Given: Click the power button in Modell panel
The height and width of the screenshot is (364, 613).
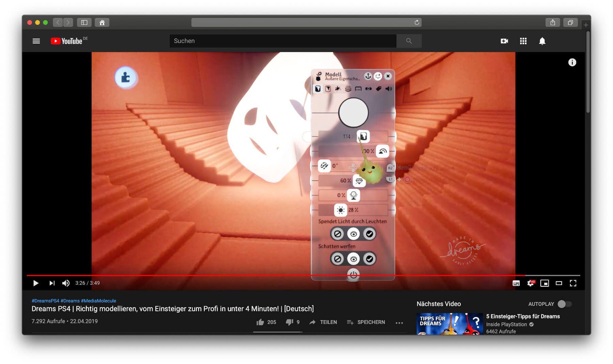Looking at the screenshot, I should pos(353,275).
